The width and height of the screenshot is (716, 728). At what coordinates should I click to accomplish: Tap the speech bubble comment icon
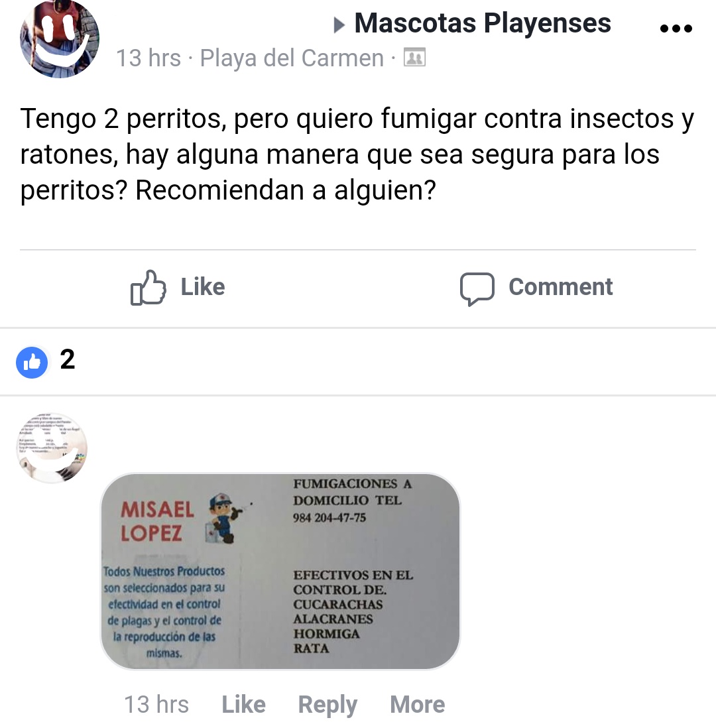click(477, 288)
